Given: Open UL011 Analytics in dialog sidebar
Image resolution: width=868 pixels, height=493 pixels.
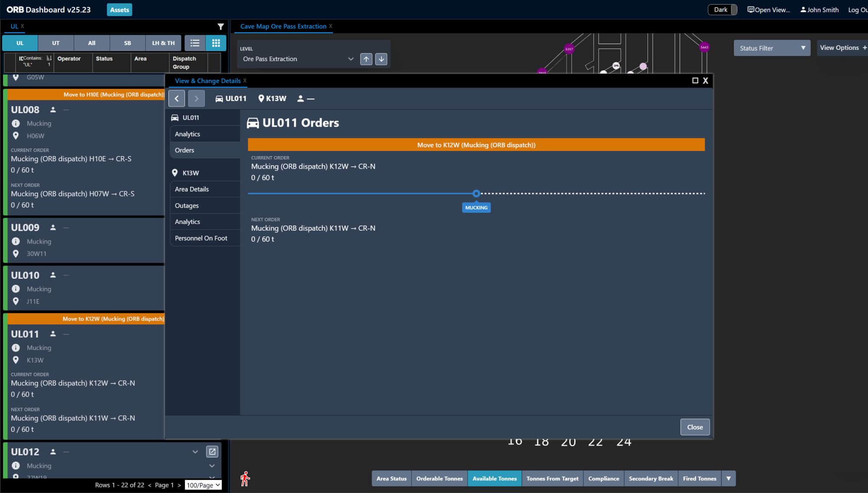Looking at the screenshot, I should point(205,134).
